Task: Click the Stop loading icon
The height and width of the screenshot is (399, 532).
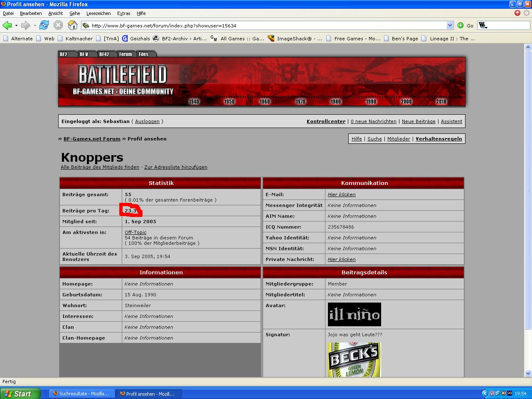Action: coord(58,25)
